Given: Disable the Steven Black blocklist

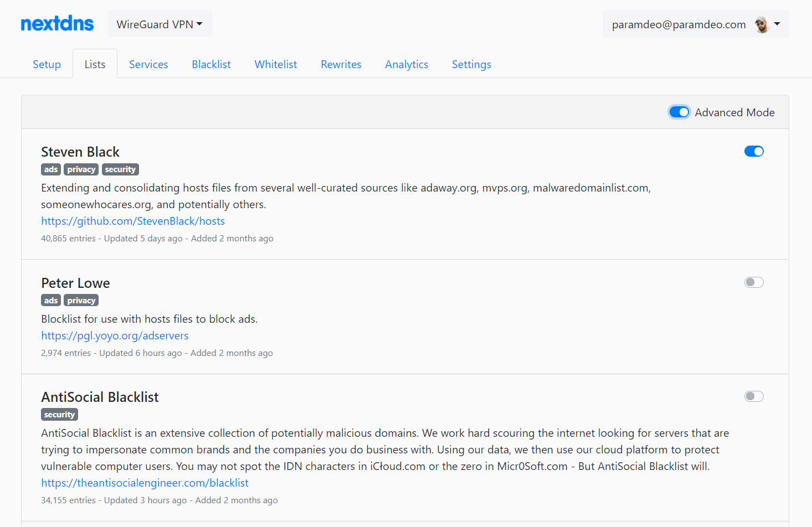Looking at the screenshot, I should pyautogui.click(x=754, y=151).
